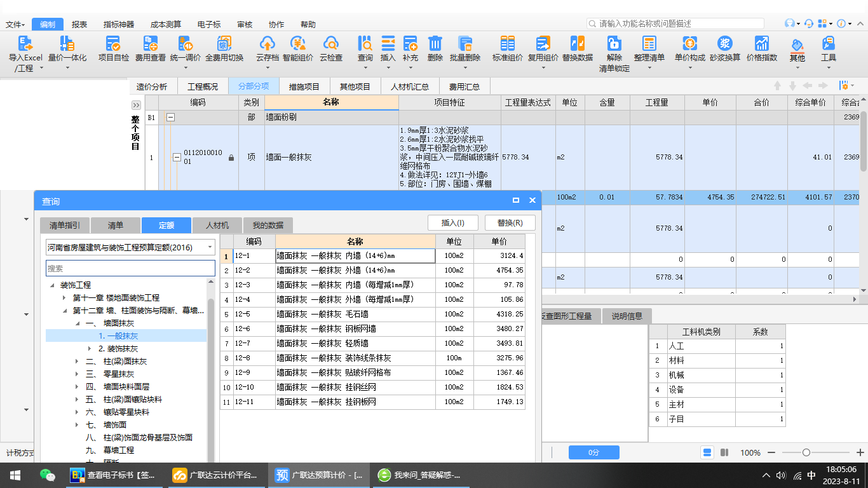Collapse the 第十二章 tree node
This screenshot has width=868, height=488.
click(64, 311)
